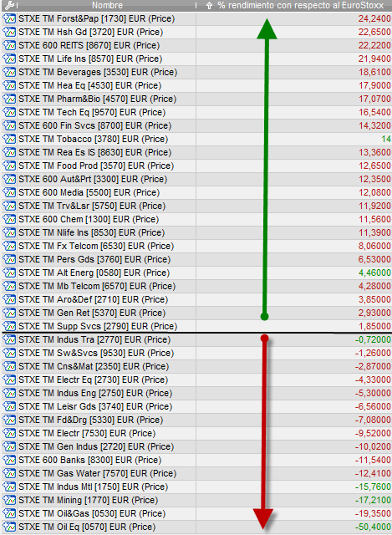Select the STXE TM Beverages [3530] row
This screenshot has height=535, width=392.
click(x=196, y=72)
